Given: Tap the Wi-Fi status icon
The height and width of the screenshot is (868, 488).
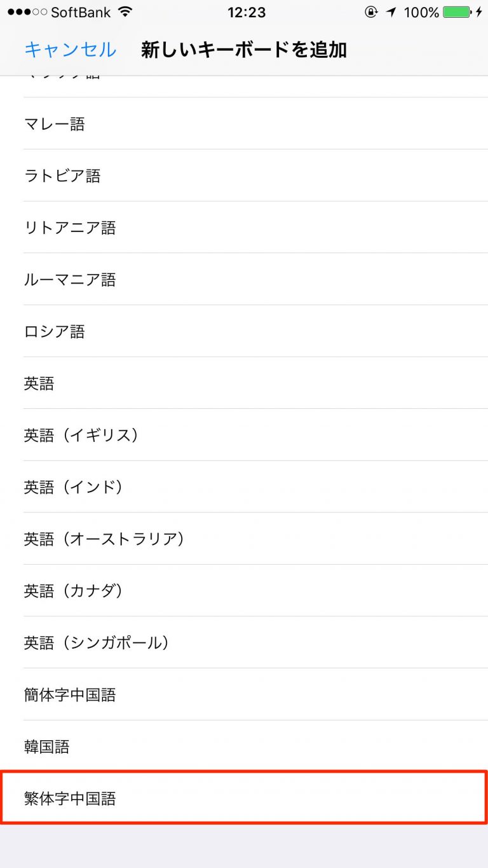Looking at the screenshot, I should 125,12.
